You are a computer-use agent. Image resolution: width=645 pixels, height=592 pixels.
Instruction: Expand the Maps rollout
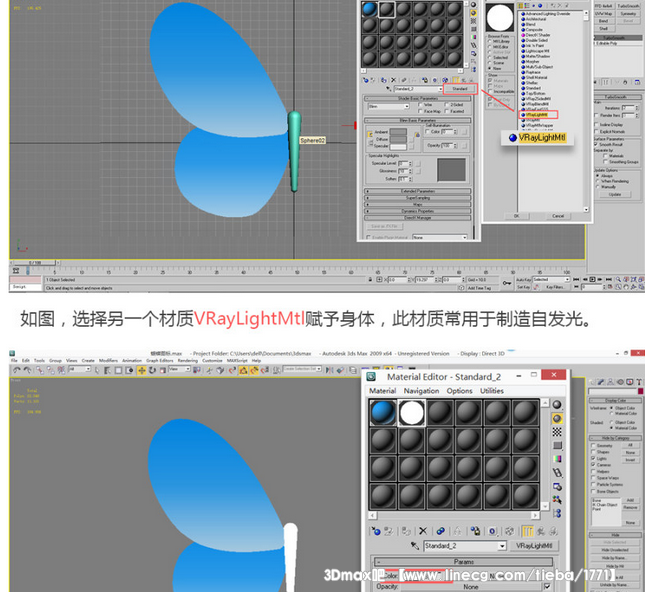click(x=418, y=204)
